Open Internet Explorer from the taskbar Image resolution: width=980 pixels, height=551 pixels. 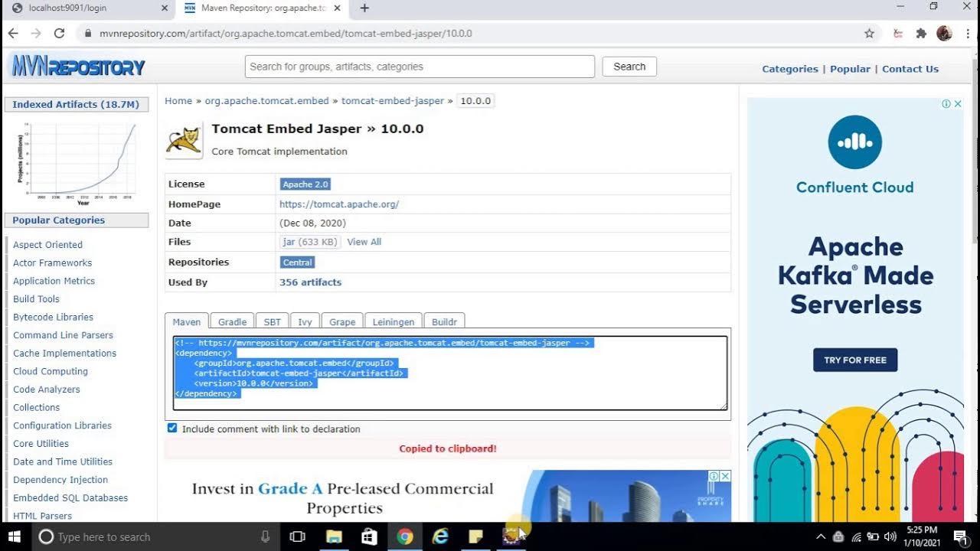tap(440, 536)
